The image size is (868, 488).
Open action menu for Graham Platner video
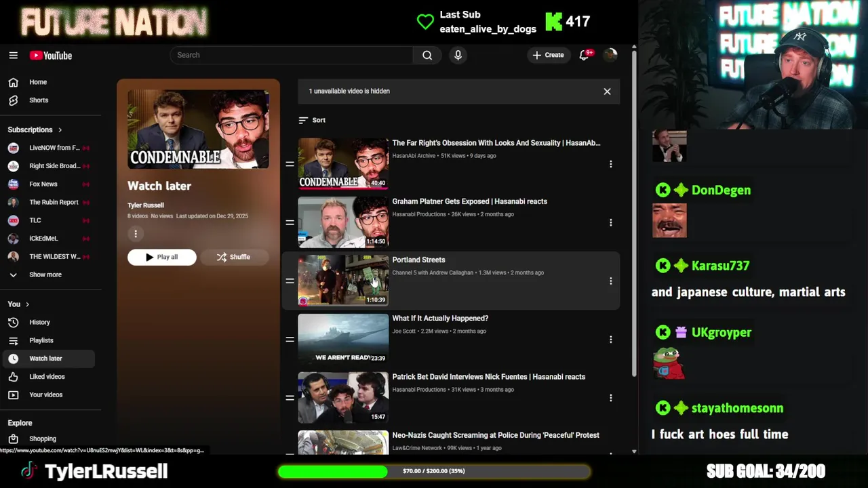point(610,222)
